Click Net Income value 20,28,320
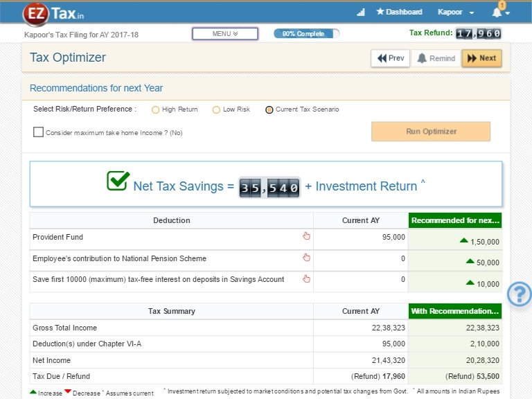Viewport: 532px width, 399px height. point(482,360)
